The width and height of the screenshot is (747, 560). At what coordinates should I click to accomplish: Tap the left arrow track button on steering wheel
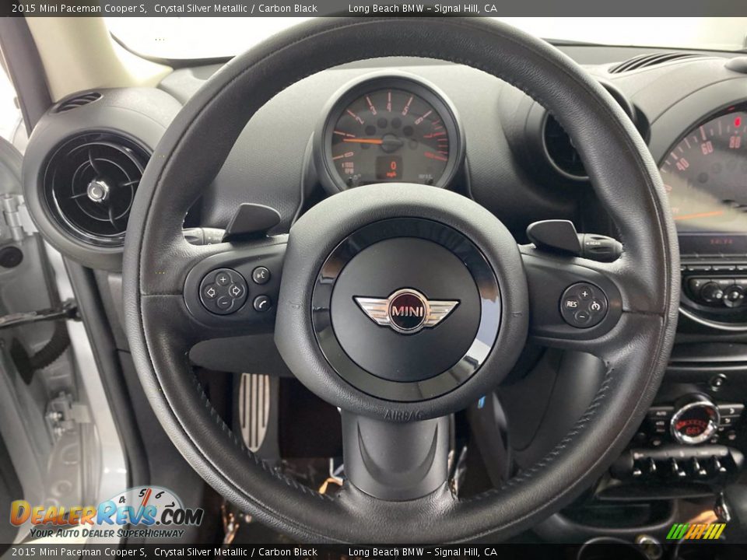pyautogui.click(x=211, y=292)
